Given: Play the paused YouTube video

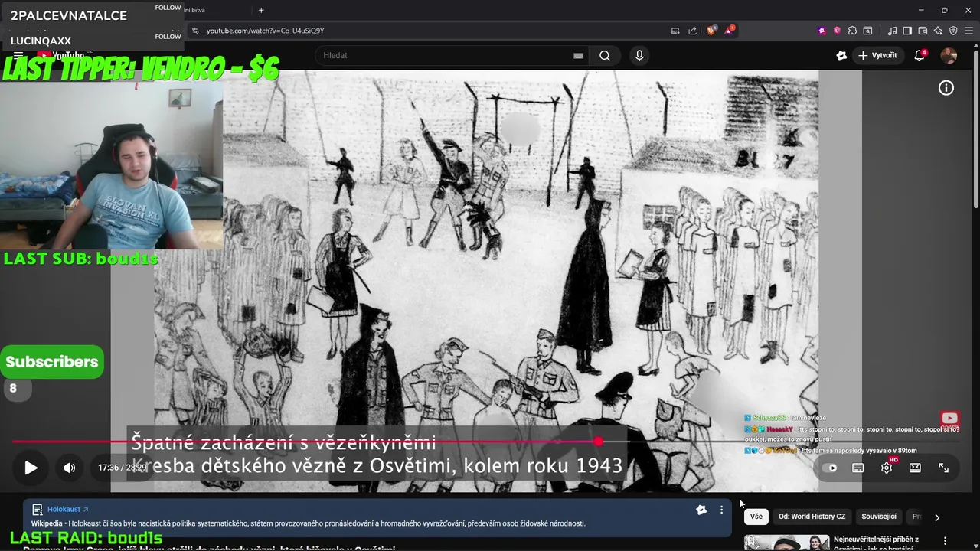Looking at the screenshot, I should (x=31, y=468).
